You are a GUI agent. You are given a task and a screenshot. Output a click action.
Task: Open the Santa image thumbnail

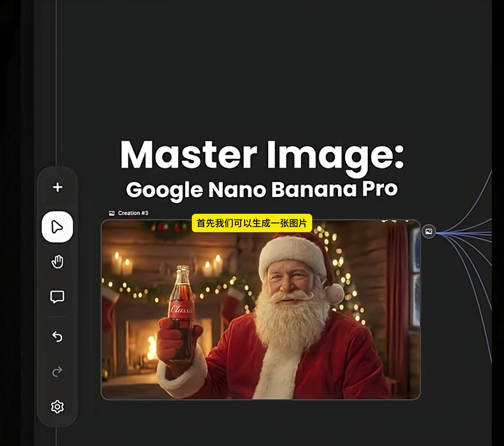click(x=261, y=310)
